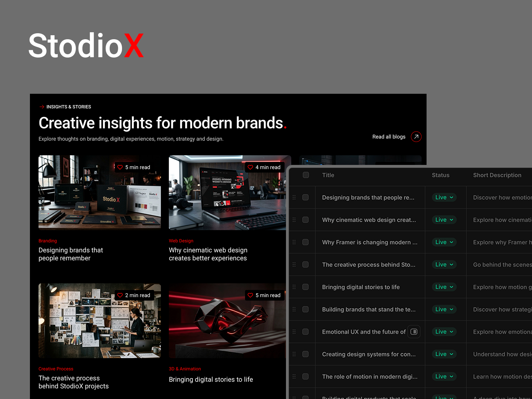Viewport: 532px width, 399px height.
Task: Click the StodioX logo
Action: (x=86, y=45)
